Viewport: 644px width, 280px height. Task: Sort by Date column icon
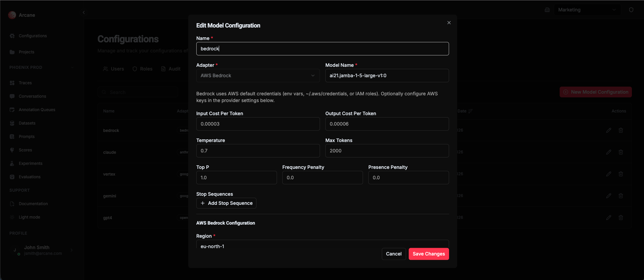(x=471, y=111)
